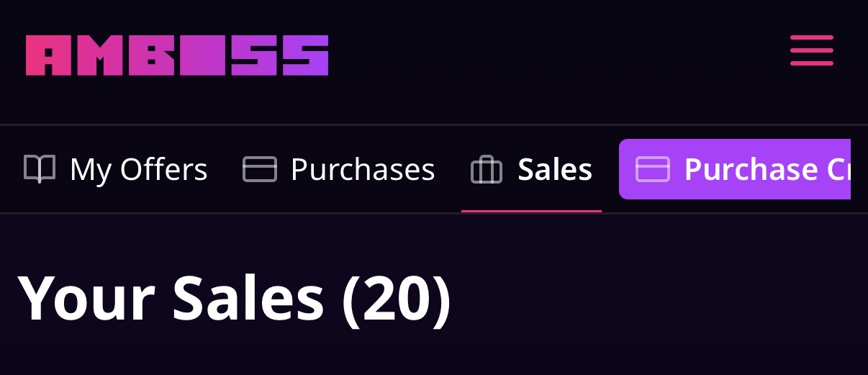Tap the bottom bar of the hamburger icon

point(811,63)
